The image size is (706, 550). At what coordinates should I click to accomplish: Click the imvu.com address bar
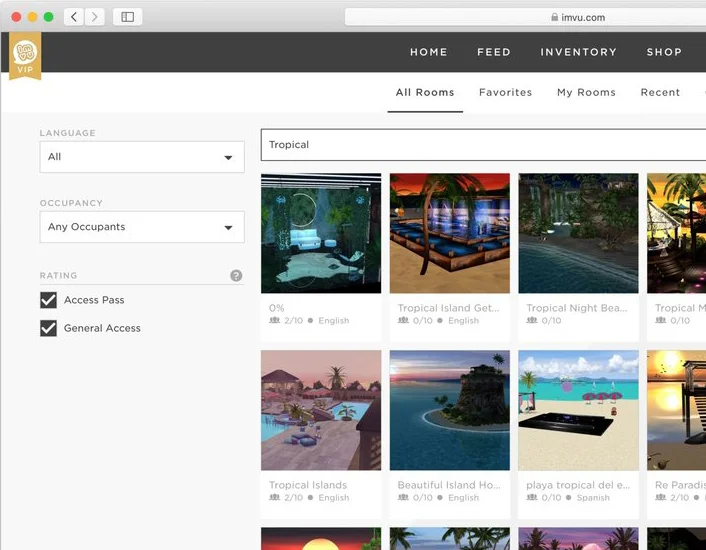point(525,17)
